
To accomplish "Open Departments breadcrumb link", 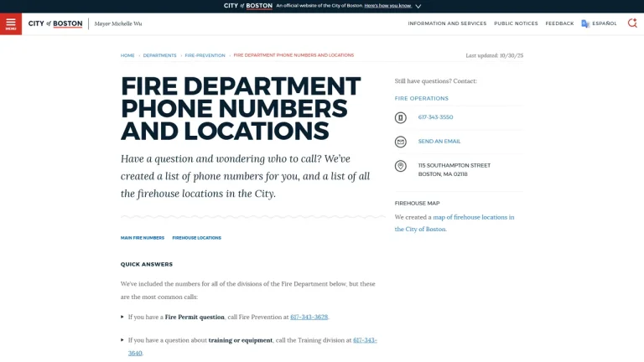I will 160,55.
